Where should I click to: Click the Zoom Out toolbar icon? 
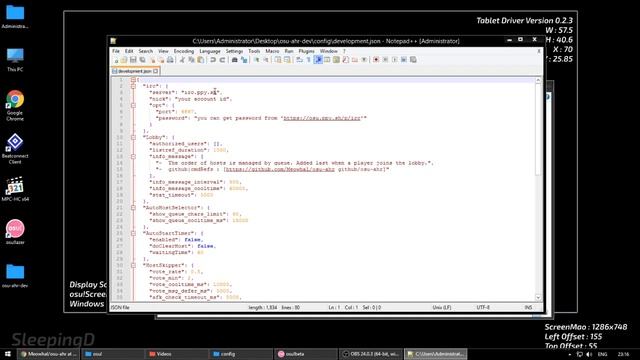click(267, 60)
